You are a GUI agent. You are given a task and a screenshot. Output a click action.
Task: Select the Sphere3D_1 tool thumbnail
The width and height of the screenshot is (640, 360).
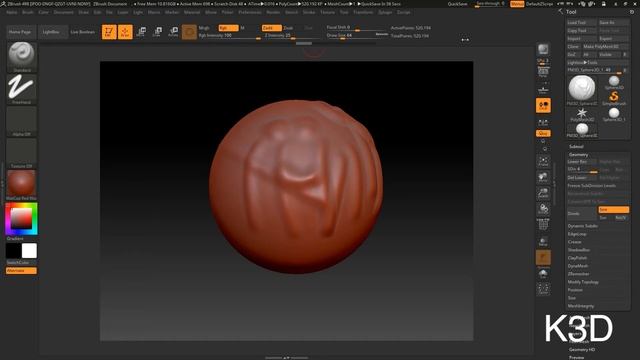(614, 114)
